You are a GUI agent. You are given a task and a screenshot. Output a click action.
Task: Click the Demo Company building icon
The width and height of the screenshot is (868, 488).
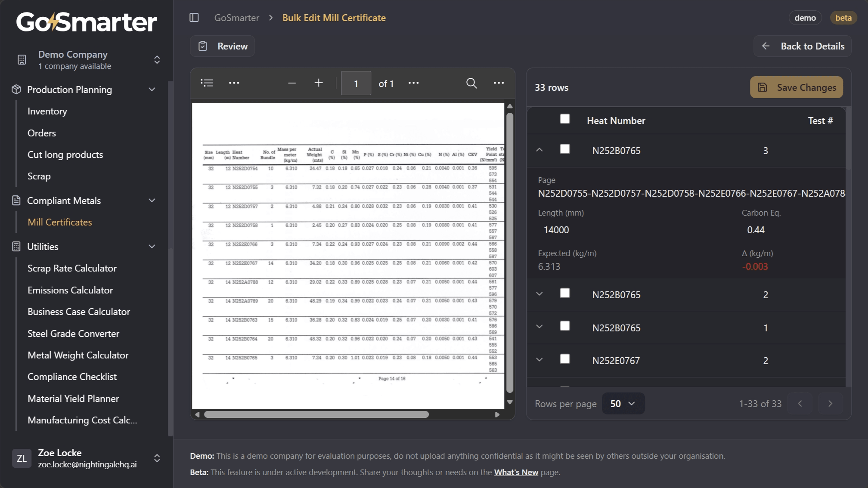[22, 60]
